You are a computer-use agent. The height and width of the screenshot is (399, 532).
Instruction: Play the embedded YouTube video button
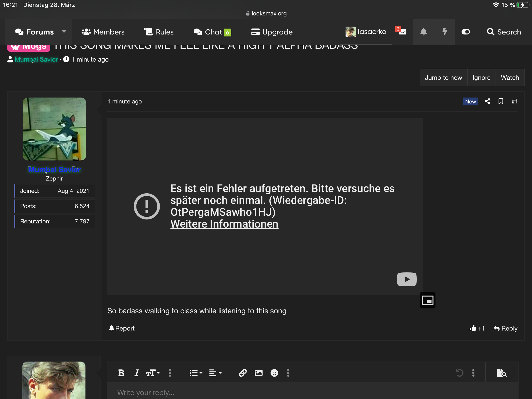[407, 279]
